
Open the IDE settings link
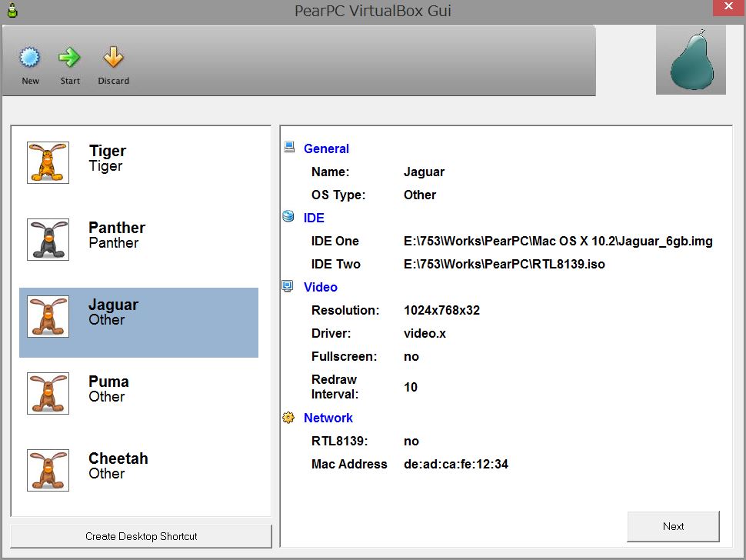[314, 218]
